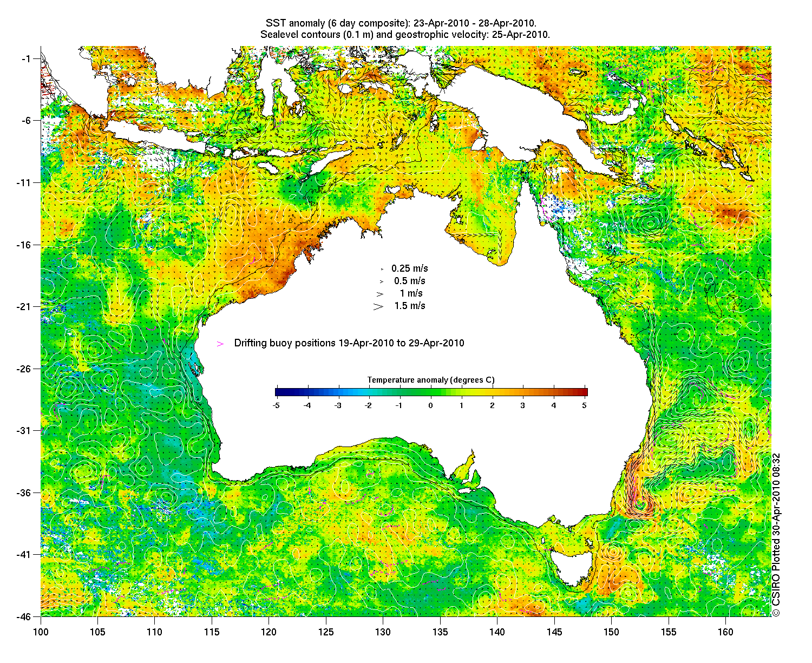The height and width of the screenshot is (663, 812).
Task: Click the longitude axis label 130
Action: [383, 632]
